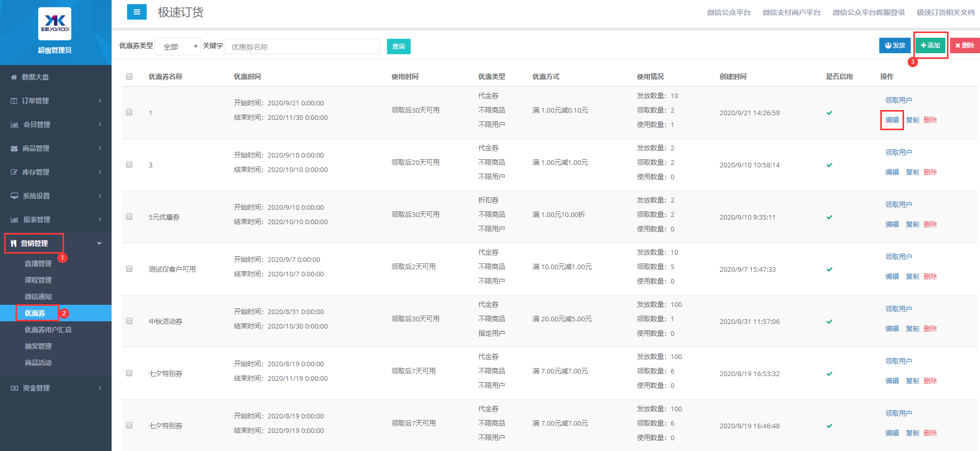Open 抽奖管理 submenu item

point(38,346)
